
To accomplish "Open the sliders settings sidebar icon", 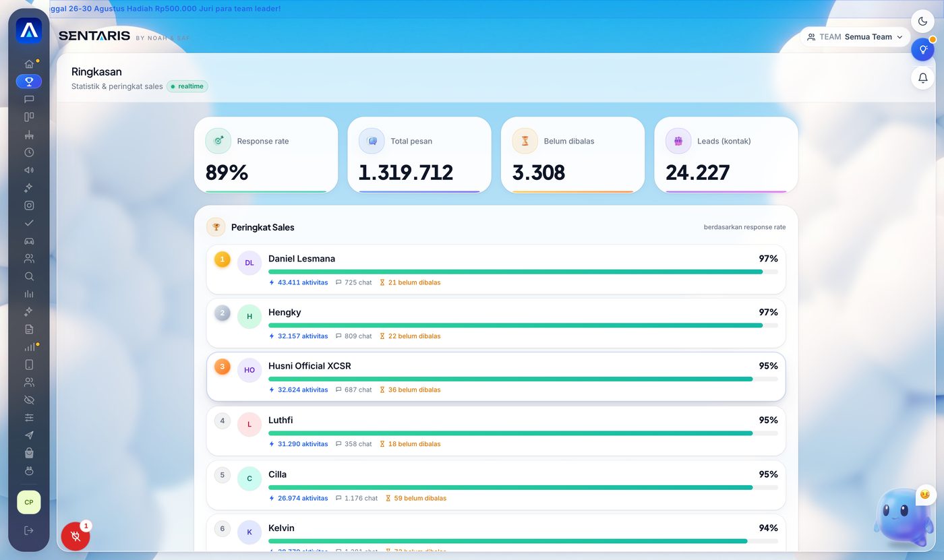I will click(x=29, y=418).
